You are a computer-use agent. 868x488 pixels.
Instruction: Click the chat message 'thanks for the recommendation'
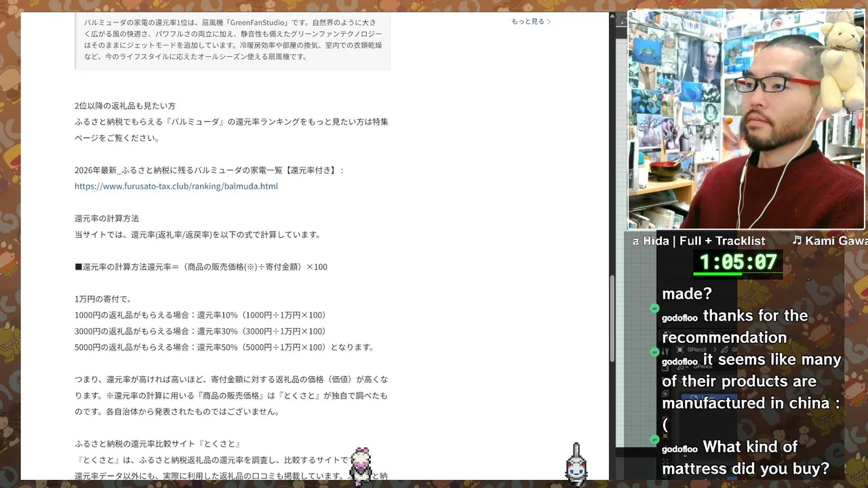[735, 327]
